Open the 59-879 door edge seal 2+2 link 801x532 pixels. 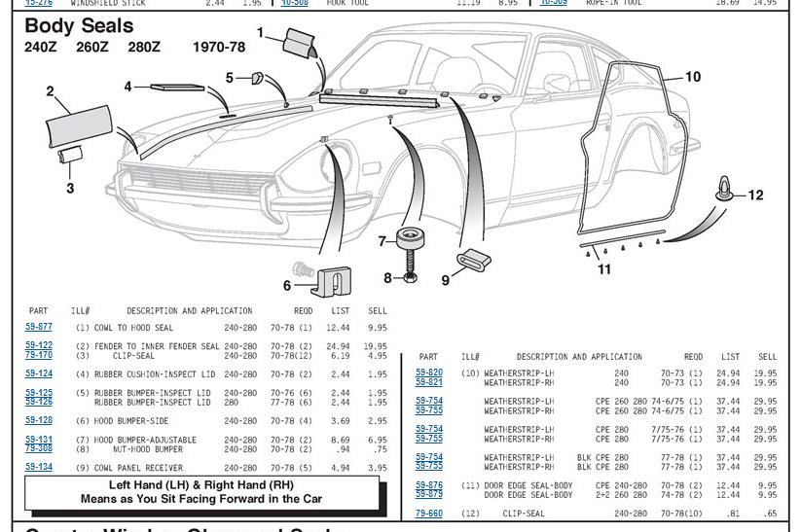(429, 494)
